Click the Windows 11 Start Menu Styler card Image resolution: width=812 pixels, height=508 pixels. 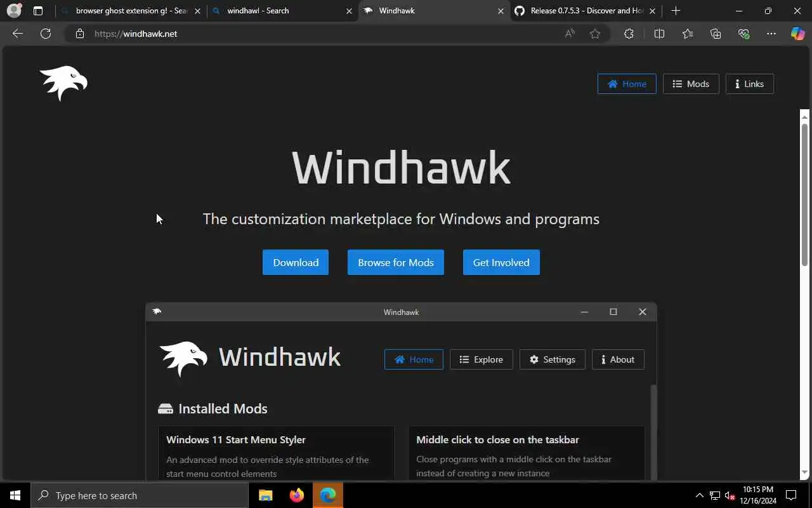pyautogui.click(x=277, y=453)
